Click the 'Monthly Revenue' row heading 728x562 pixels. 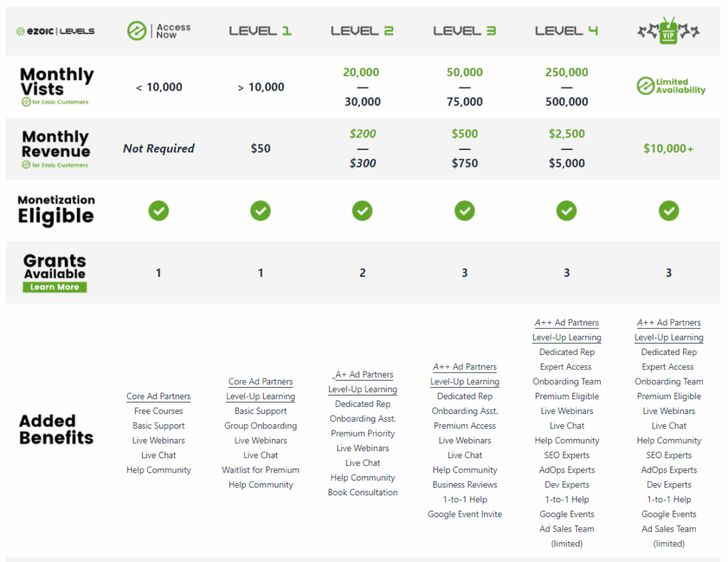pyautogui.click(x=55, y=144)
